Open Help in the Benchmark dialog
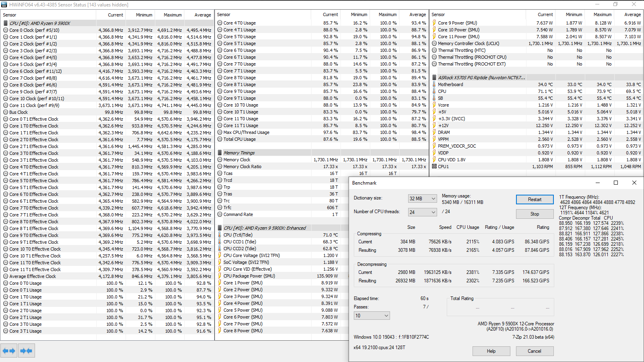 [491, 351]
